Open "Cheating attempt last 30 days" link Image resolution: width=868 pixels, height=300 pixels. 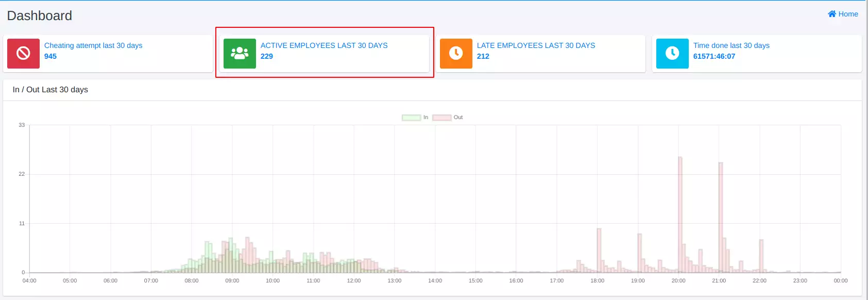93,45
